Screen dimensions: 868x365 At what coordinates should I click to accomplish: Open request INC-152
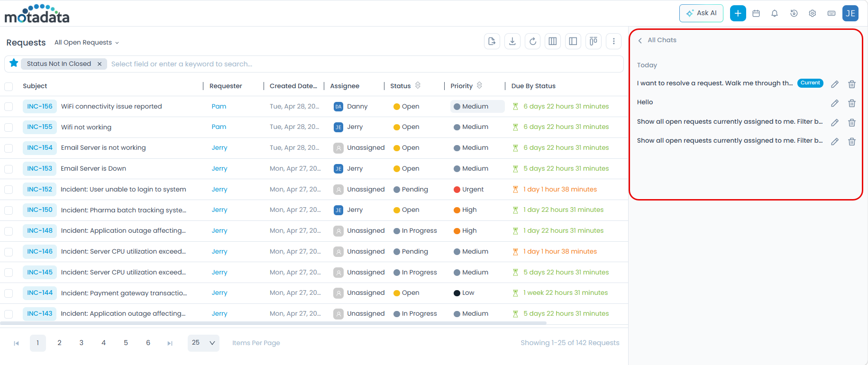point(40,189)
